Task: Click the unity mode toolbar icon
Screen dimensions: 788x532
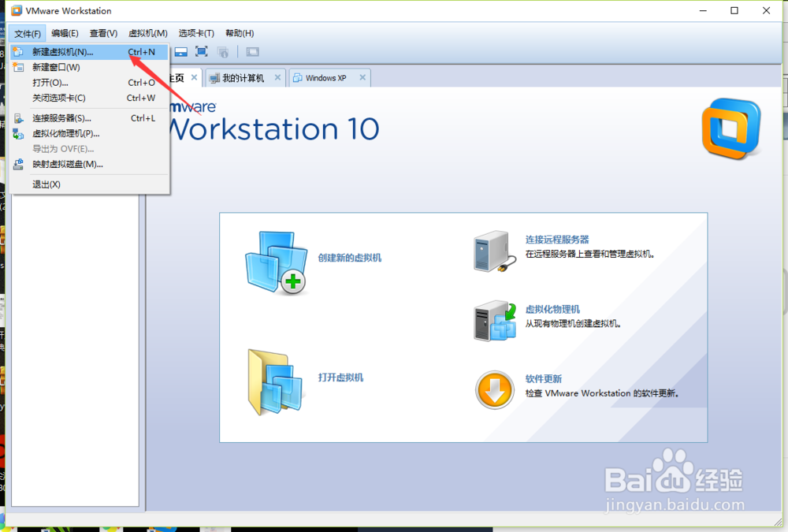Action: click(x=253, y=52)
